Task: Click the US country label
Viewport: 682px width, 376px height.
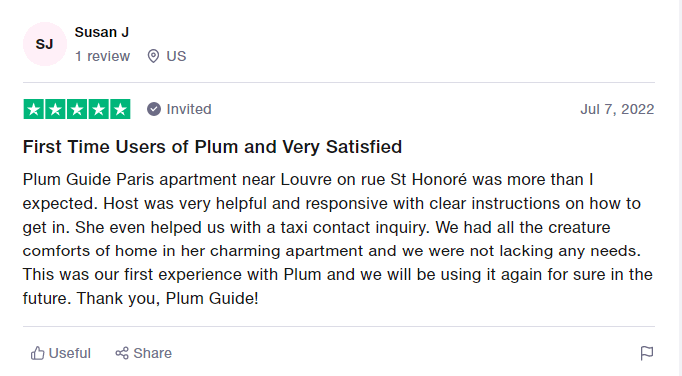Action: tap(176, 56)
